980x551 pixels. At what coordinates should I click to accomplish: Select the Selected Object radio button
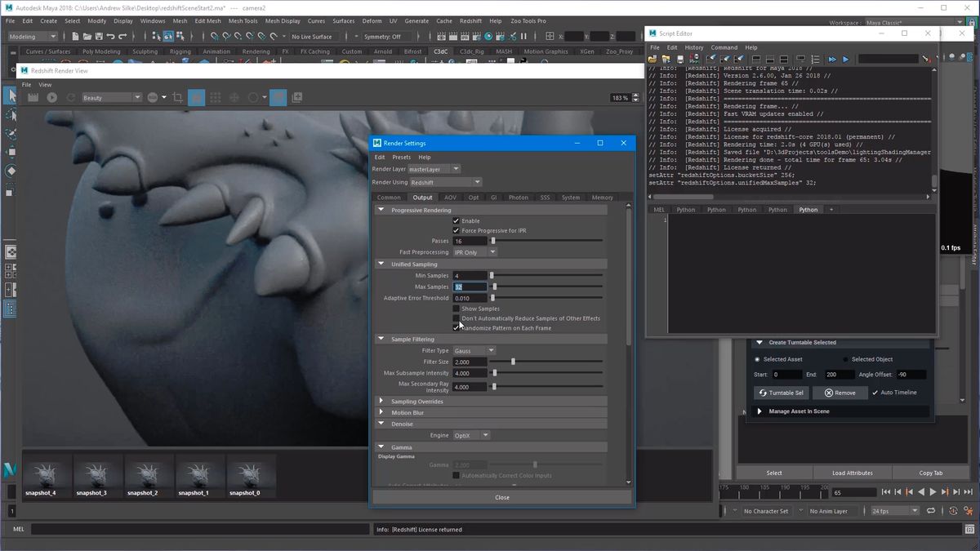pyautogui.click(x=845, y=359)
